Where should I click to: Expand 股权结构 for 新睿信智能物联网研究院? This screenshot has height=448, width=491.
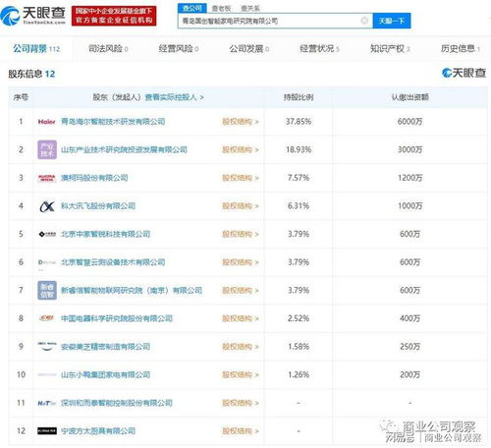[x=241, y=291]
